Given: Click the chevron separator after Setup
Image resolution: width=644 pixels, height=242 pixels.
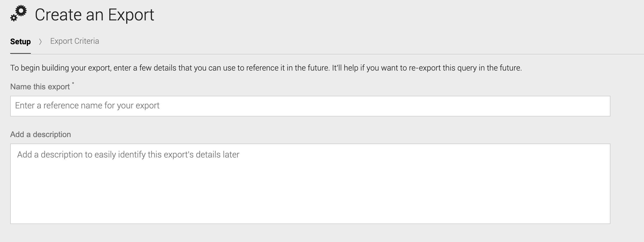Looking at the screenshot, I should pyautogui.click(x=40, y=42).
